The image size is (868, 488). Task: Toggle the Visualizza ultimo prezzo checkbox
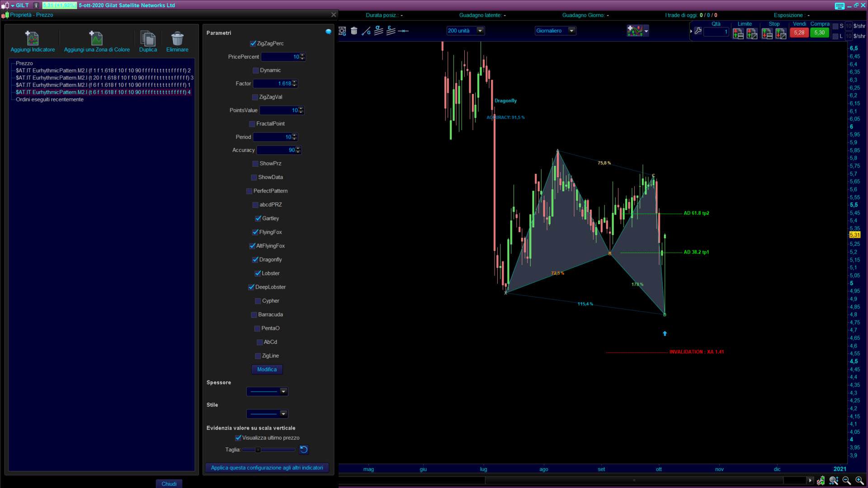[238, 438]
